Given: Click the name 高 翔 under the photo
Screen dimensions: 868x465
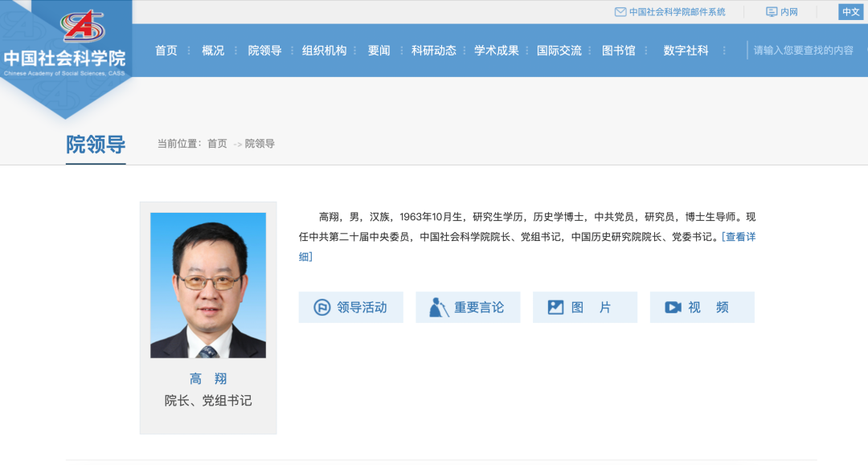Looking at the screenshot, I should point(208,379).
